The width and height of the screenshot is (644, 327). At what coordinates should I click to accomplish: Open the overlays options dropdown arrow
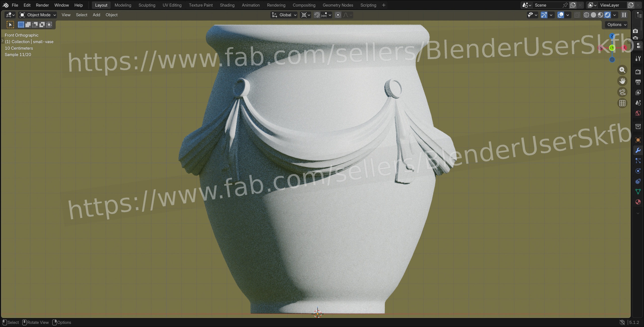(567, 15)
